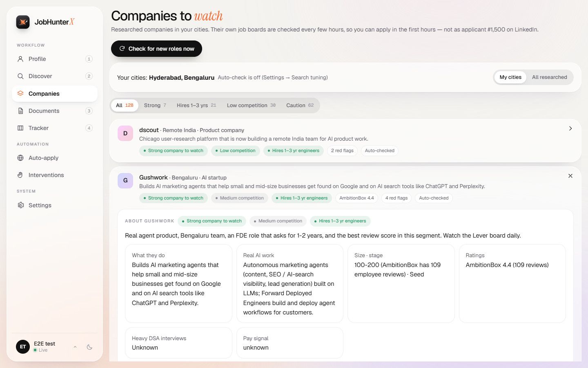Switch to All researched view
The width and height of the screenshot is (588, 368).
point(550,77)
